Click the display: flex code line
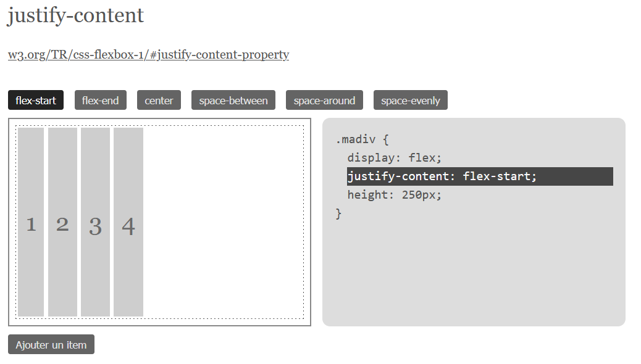 [395, 158]
